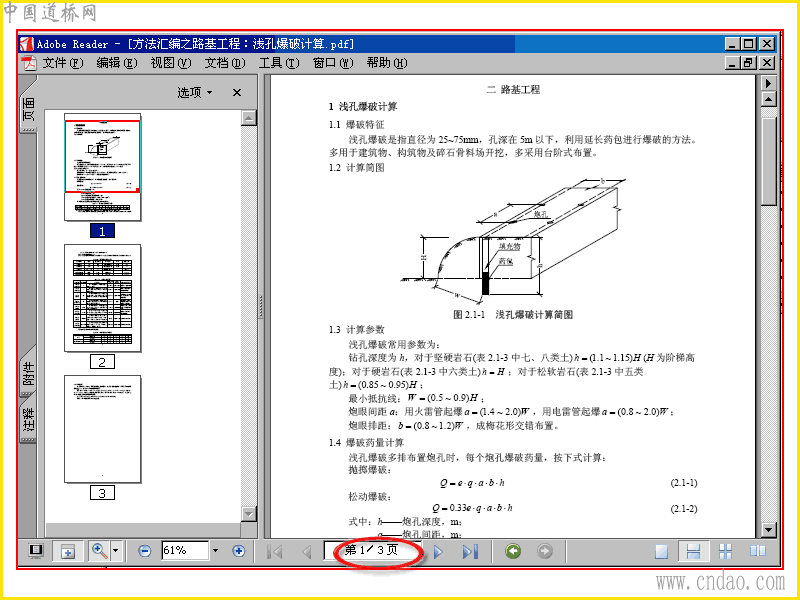
Task: Click the zoom out minus button
Action: click(x=145, y=551)
